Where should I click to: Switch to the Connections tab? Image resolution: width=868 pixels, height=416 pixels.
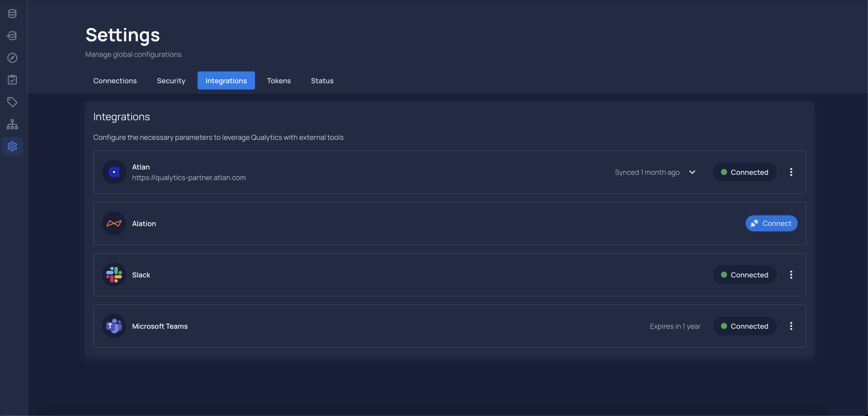pos(115,81)
